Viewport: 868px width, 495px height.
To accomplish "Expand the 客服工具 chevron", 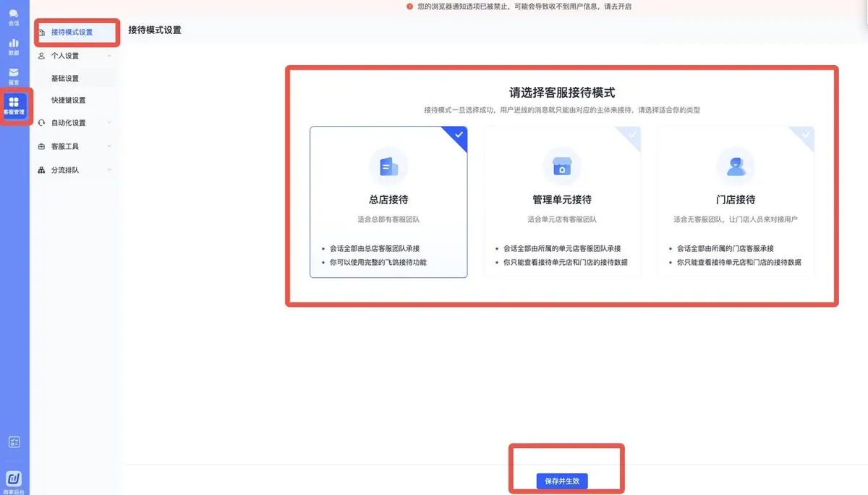I will [x=109, y=146].
